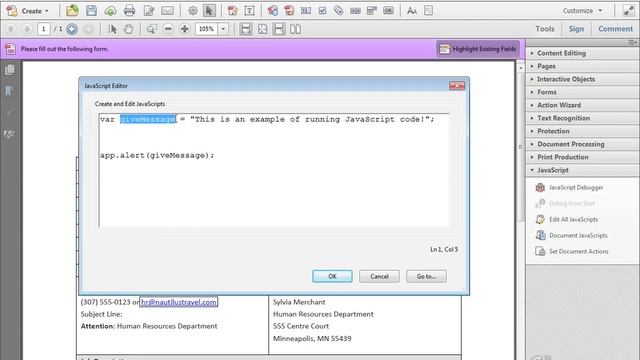Open the Sign pane tab
The height and width of the screenshot is (360, 640).
(x=576, y=29)
